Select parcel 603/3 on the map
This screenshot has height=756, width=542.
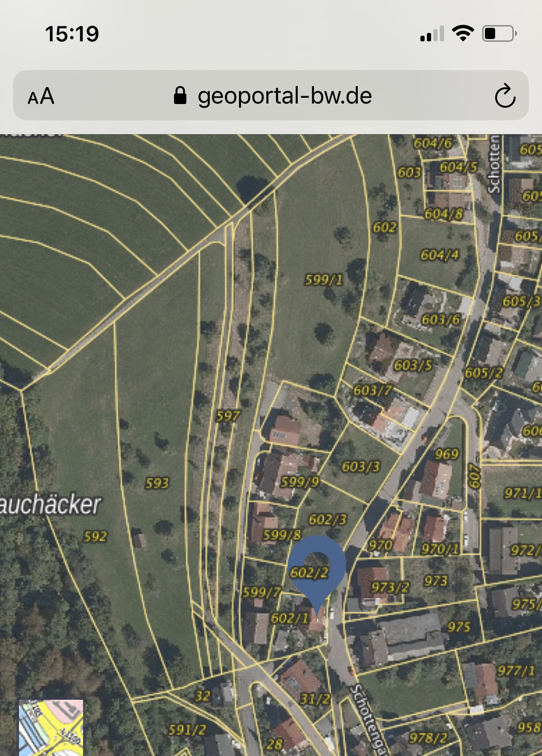point(361,466)
